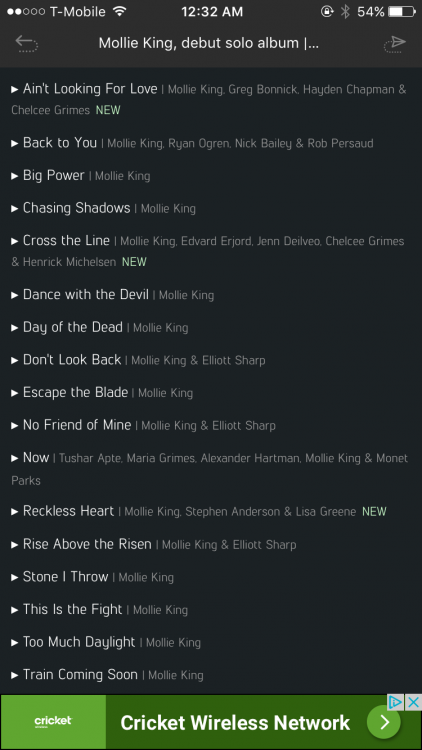Play triangle next to Back to You
The image size is (422, 750).
click(x=15, y=143)
